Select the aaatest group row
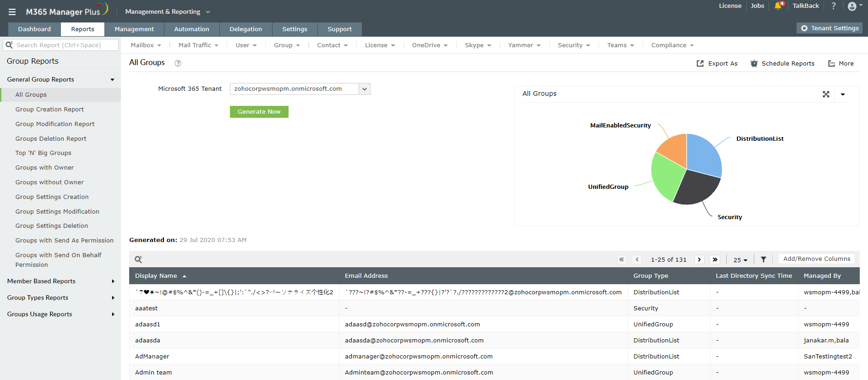Screen dimensions: 868x380 tap(494, 308)
